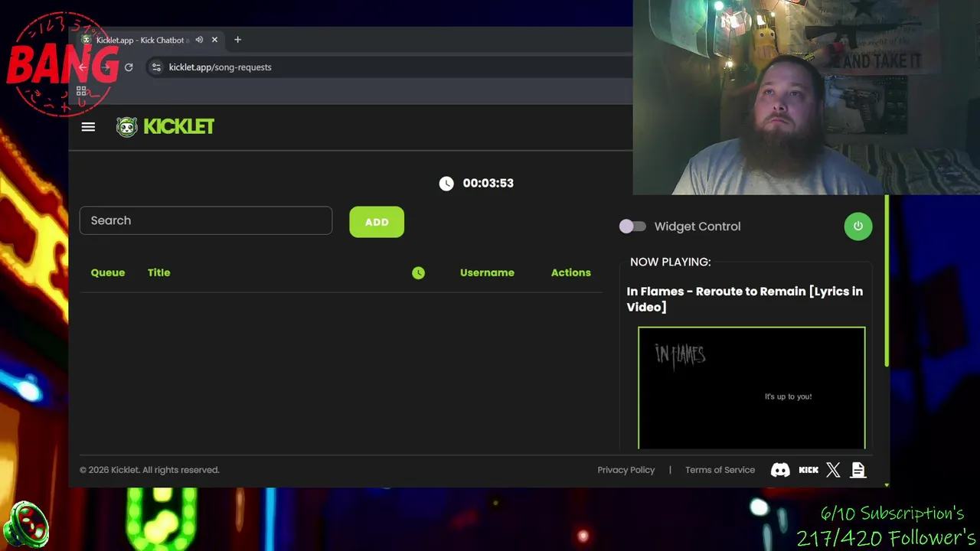
Task: Close the Kicklet.app browser tab
Action: pyautogui.click(x=214, y=40)
